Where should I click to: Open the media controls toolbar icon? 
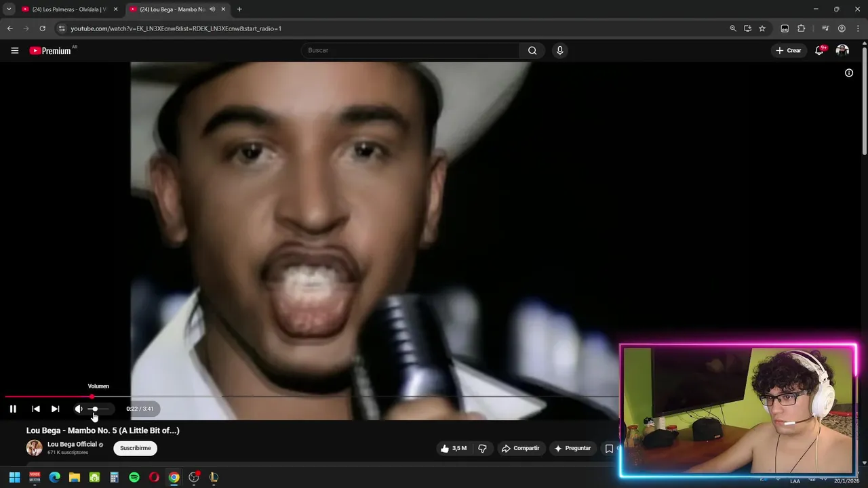pyautogui.click(x=825, y=28)
